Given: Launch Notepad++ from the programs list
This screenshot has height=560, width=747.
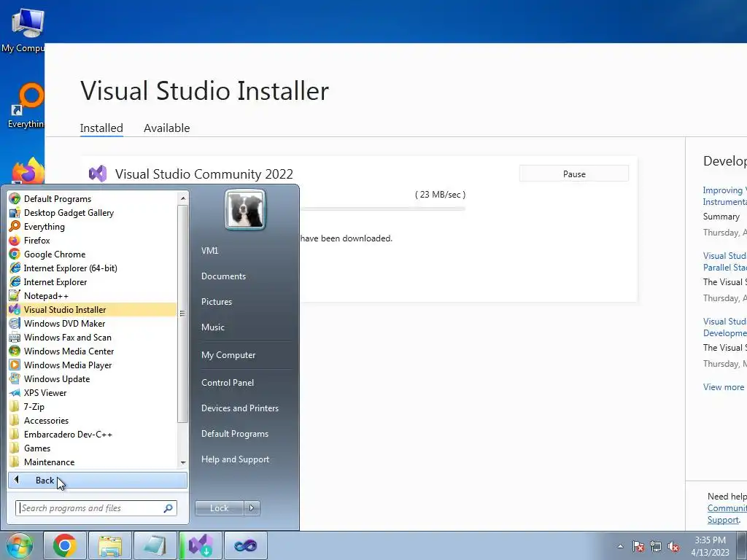Looking at the screenshot, I should click(x=92, y=296).
